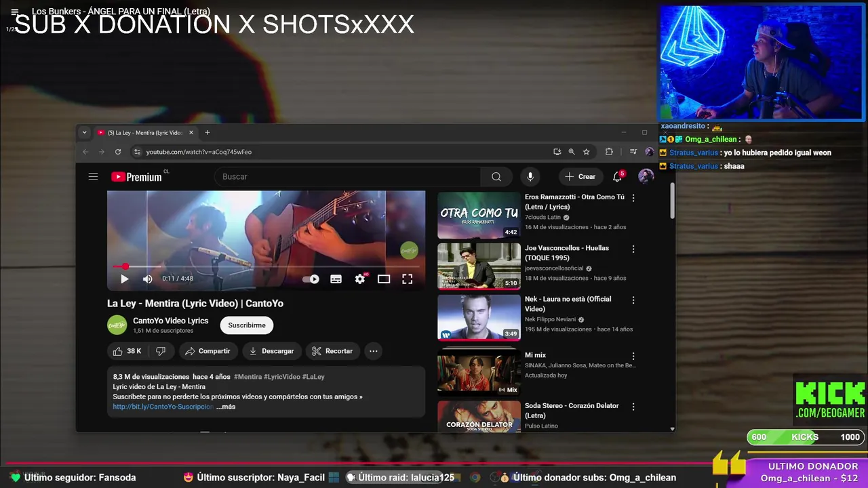The height and width of the screenshot is (488, 868).
Task: Share the video via Compartir
Action: (x=208, y=351)
